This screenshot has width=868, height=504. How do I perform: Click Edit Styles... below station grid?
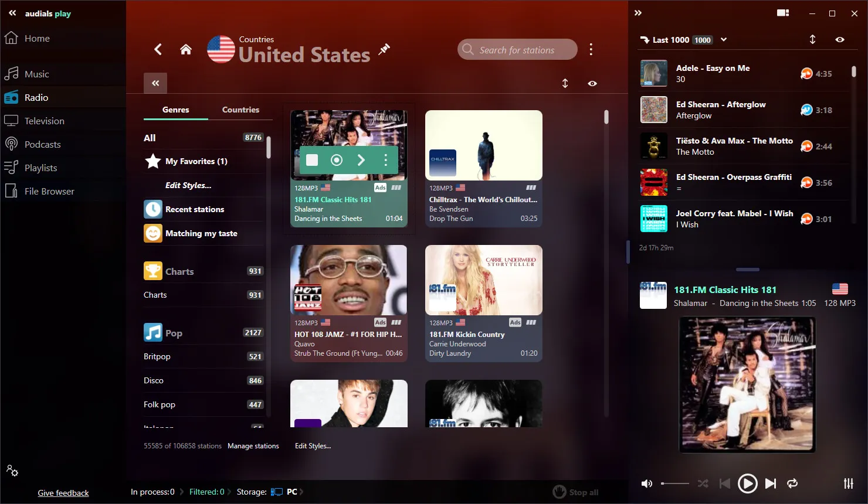[313, 446]
